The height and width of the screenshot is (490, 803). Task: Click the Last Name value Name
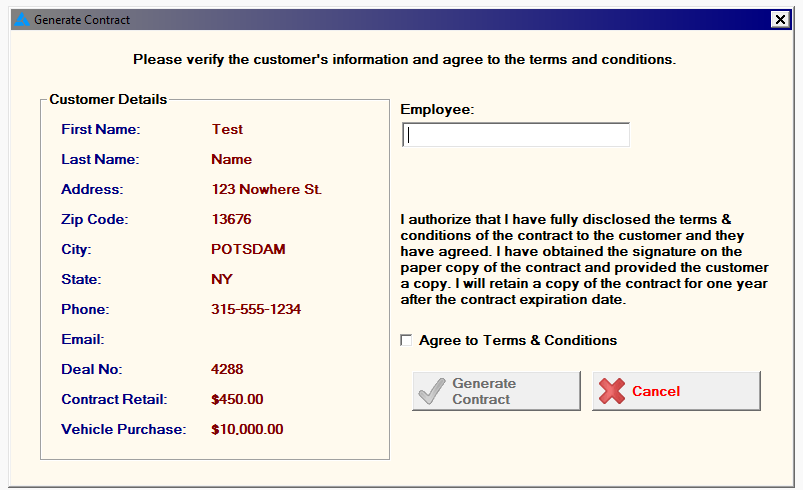pos(231,159)
